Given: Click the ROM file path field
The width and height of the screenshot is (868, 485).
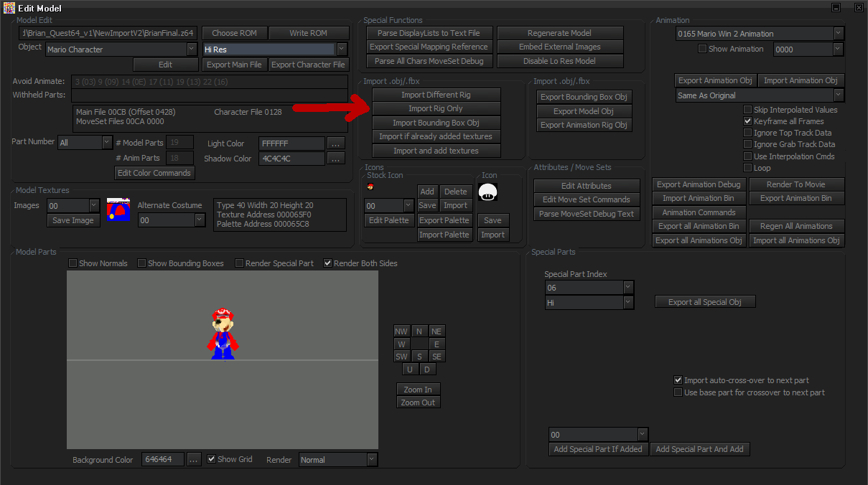Looking at the screenshot, I should (108, 33).
